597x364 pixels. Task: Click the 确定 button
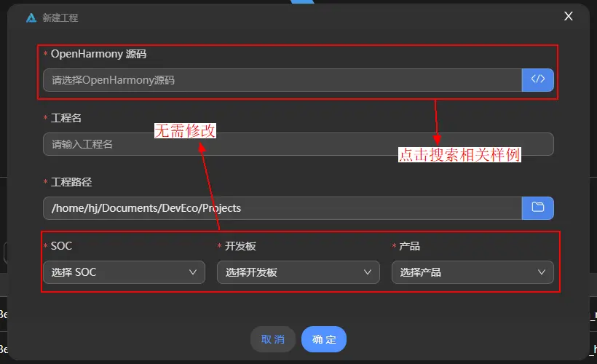pos(324,339)
